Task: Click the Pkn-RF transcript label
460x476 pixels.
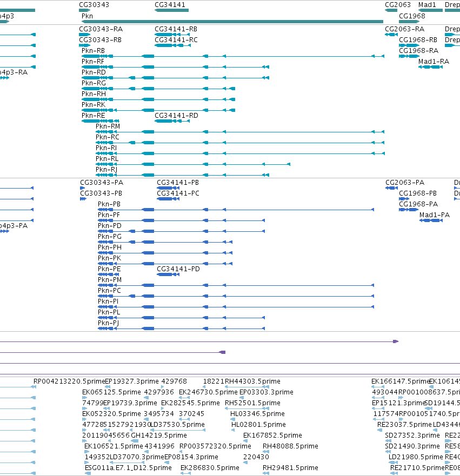Action: [93, 61]
